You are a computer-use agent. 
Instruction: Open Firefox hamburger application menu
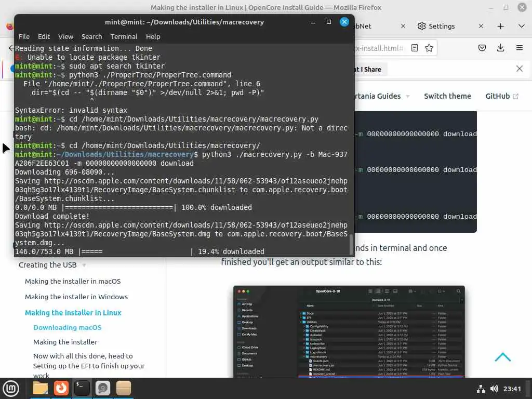519,48
